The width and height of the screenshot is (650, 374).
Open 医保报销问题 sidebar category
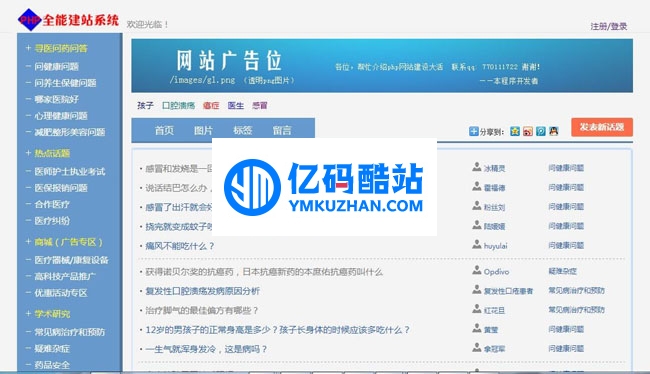tap(61, 188)
